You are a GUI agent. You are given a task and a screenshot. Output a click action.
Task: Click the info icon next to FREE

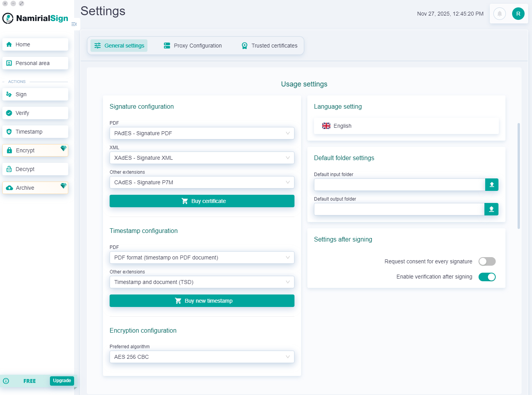point(6,381)
